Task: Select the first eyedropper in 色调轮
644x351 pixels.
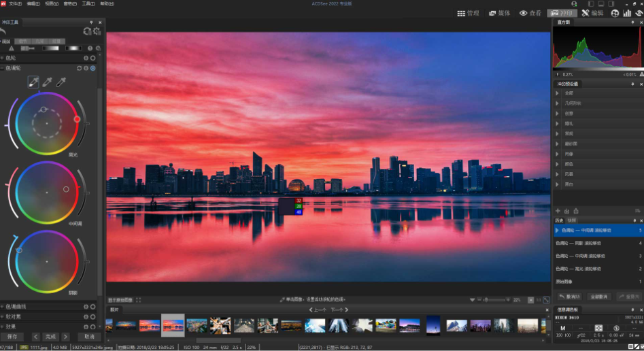Action: point(33,82)
